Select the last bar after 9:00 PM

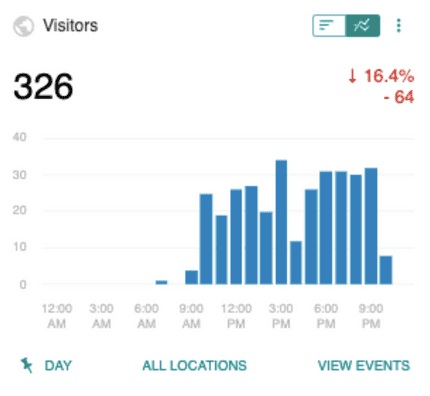click(386, 270)
